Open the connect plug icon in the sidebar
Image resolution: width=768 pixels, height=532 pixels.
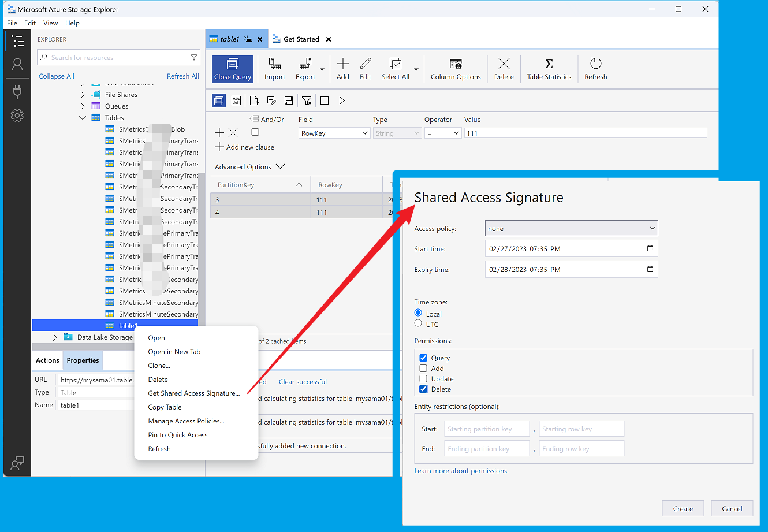click(x=17, y=91)
